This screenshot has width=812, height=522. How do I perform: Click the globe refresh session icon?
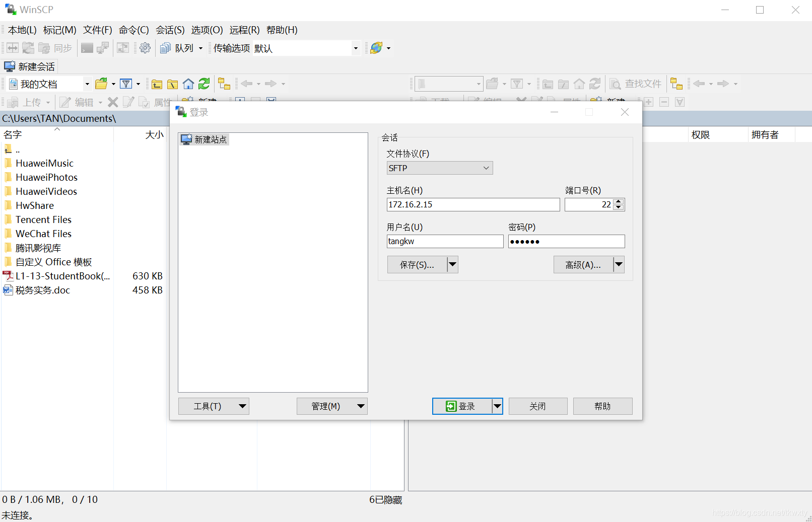click(x=376, y=48)
